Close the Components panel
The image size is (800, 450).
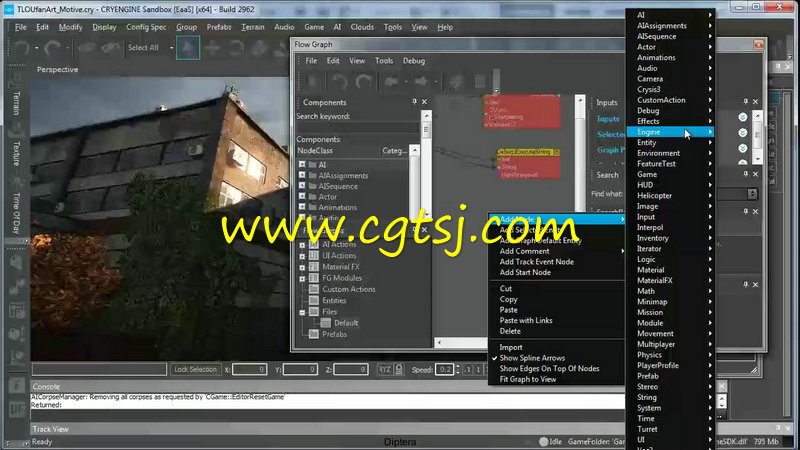coord(424,102)
